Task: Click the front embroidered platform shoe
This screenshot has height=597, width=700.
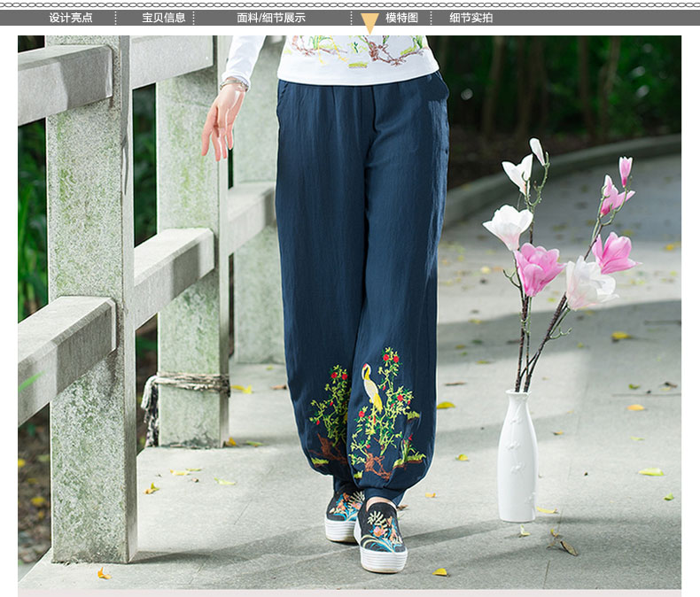Action: 381,538
